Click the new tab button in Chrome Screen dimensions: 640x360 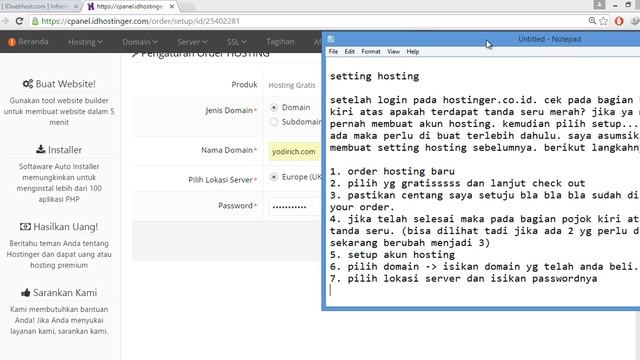point(187,7)
